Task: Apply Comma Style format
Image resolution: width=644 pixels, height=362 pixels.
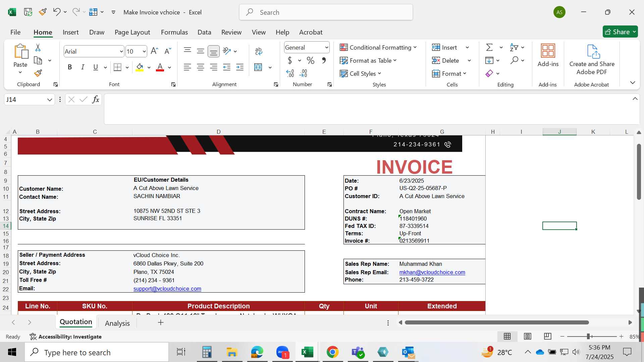Action: [324, 61]
